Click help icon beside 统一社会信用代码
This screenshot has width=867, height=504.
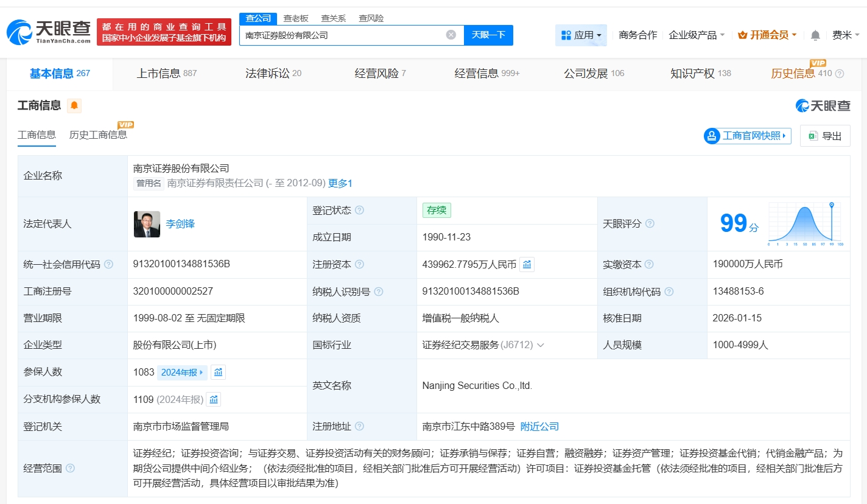108,265
